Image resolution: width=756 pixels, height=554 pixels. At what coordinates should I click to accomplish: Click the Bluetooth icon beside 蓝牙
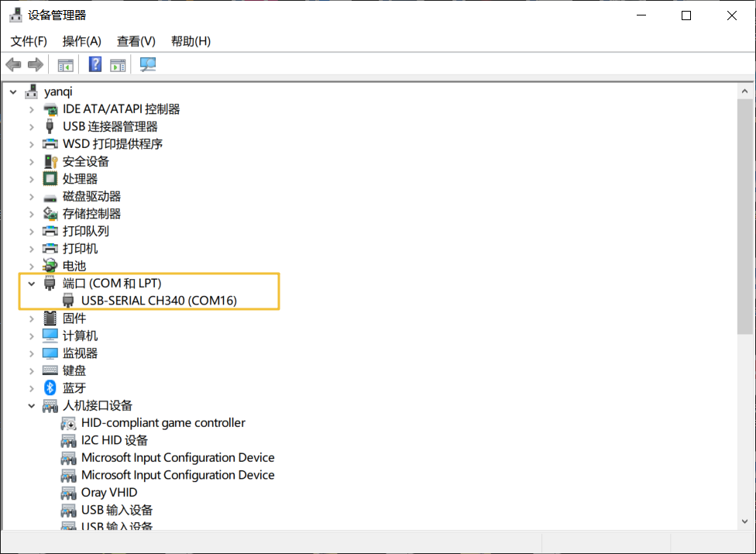(50, 387)
